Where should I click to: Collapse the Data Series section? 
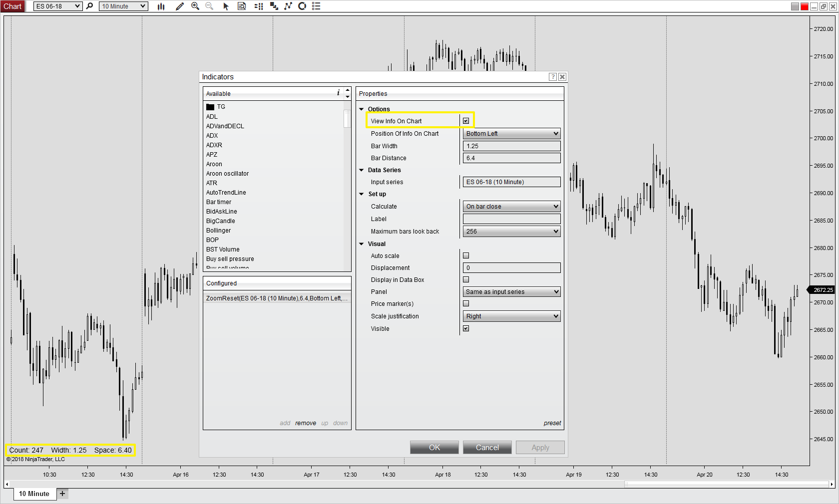(362, 170)
